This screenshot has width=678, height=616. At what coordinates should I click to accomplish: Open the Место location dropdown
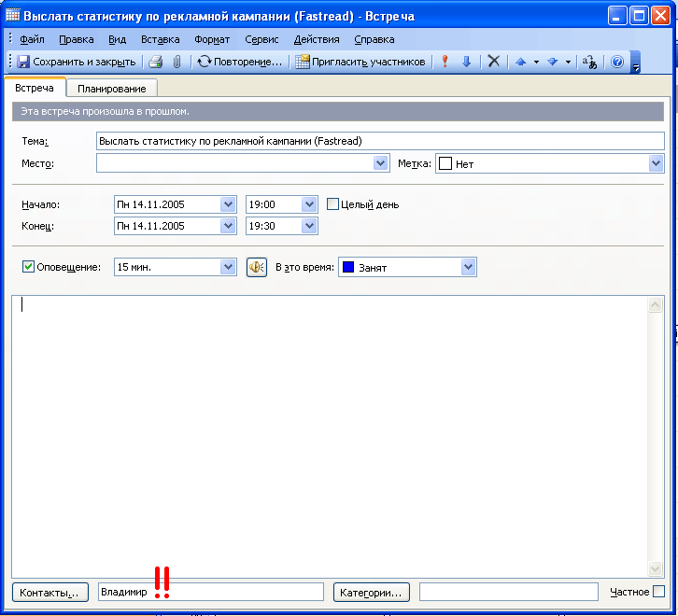(x=380, y=163)
